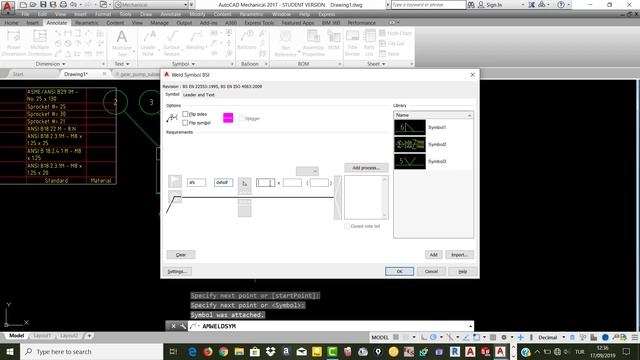Enable the Flip sides checkbox
640x360 pixels.
pos(185,114)
